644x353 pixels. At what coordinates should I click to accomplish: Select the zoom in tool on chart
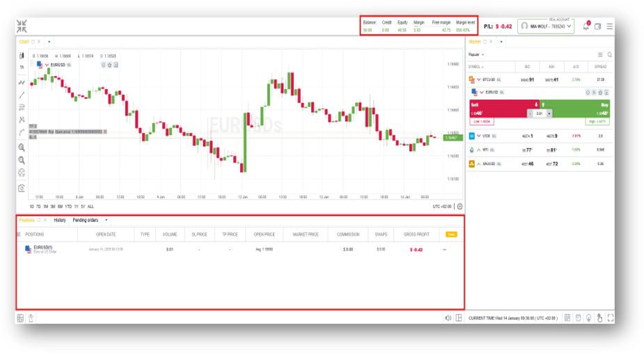[22, 147]
